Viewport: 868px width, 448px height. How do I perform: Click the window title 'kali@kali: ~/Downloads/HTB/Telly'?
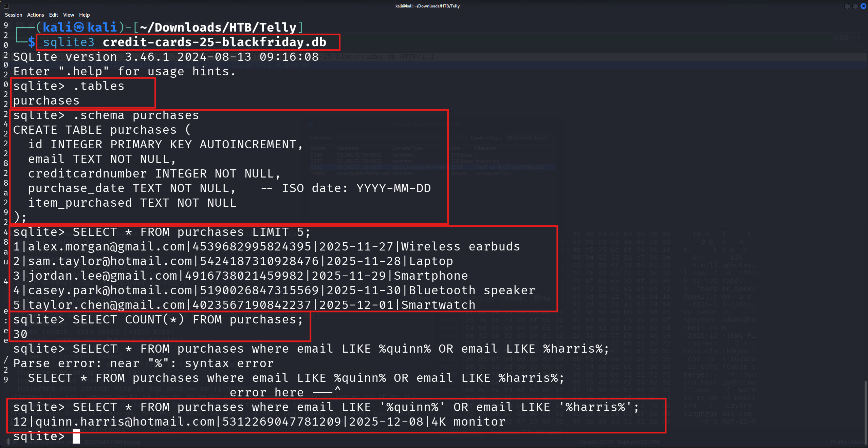[x=427, y=6]
